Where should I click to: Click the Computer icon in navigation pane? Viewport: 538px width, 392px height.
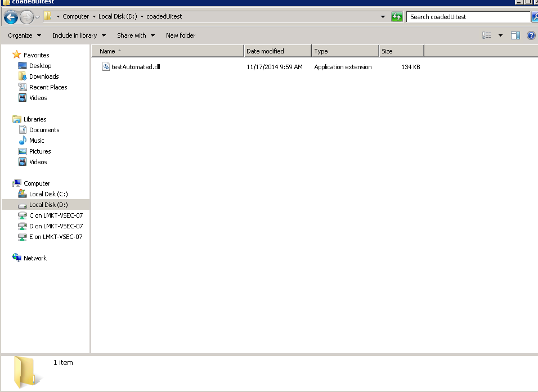17,183
